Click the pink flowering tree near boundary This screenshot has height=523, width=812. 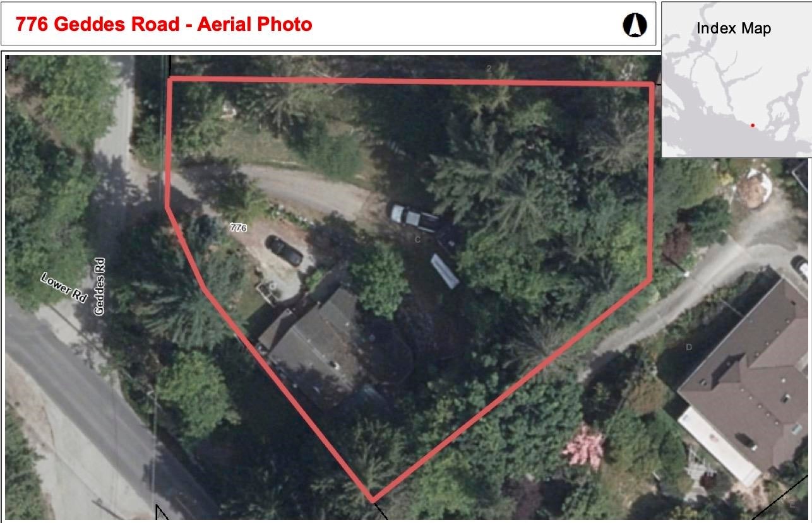tap(583, 447)
